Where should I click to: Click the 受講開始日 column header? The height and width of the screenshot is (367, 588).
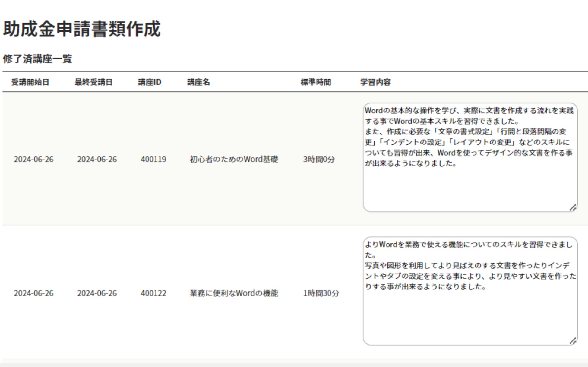click(30, 82)
